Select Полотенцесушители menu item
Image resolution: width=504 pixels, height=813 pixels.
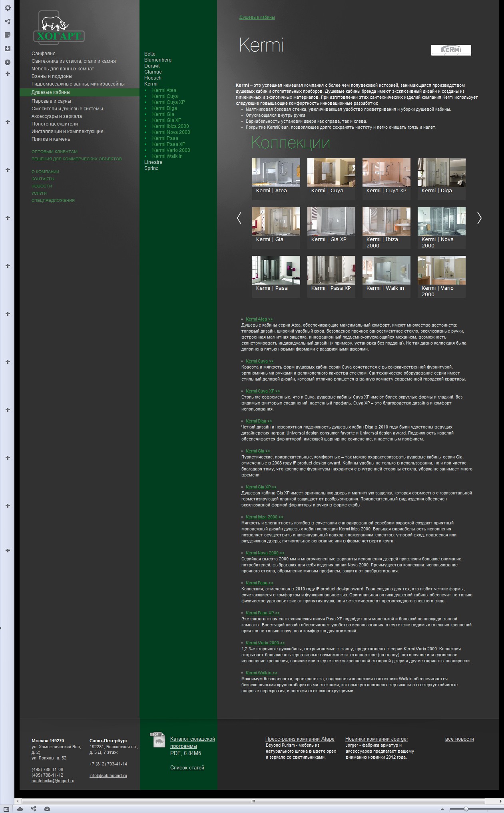click(55, 124)
